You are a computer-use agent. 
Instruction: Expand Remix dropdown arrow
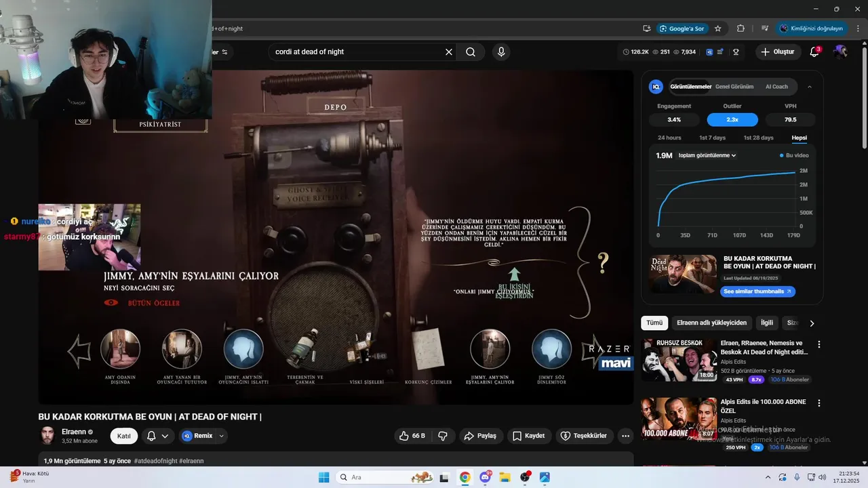click(x=220, y=436)
